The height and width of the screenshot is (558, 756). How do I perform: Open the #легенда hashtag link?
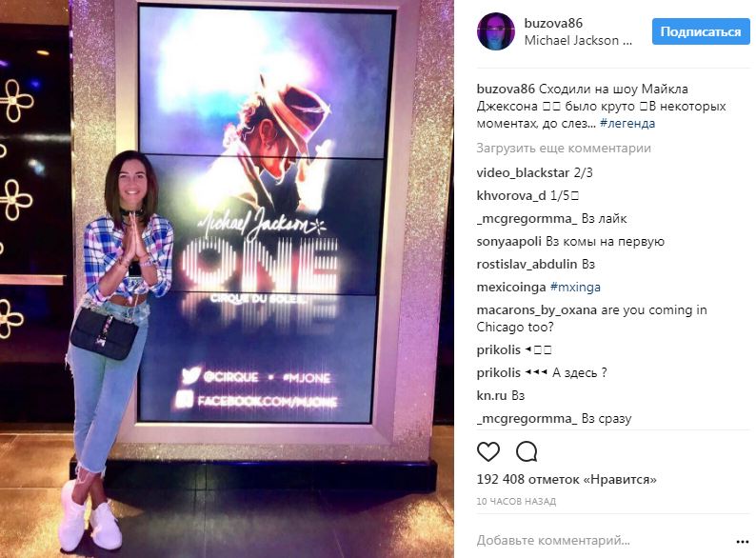tap(627, 124)
